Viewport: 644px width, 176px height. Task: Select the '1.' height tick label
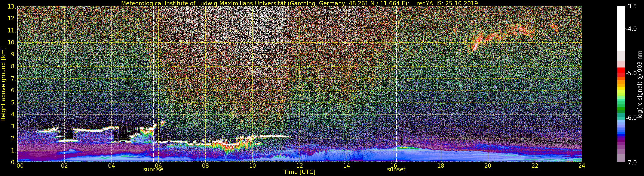coord(13,151)
